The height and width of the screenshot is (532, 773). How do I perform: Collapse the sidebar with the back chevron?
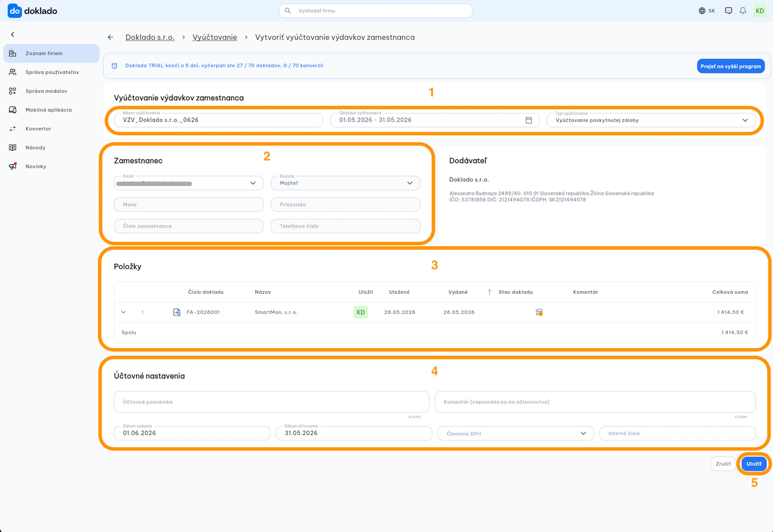13,34
